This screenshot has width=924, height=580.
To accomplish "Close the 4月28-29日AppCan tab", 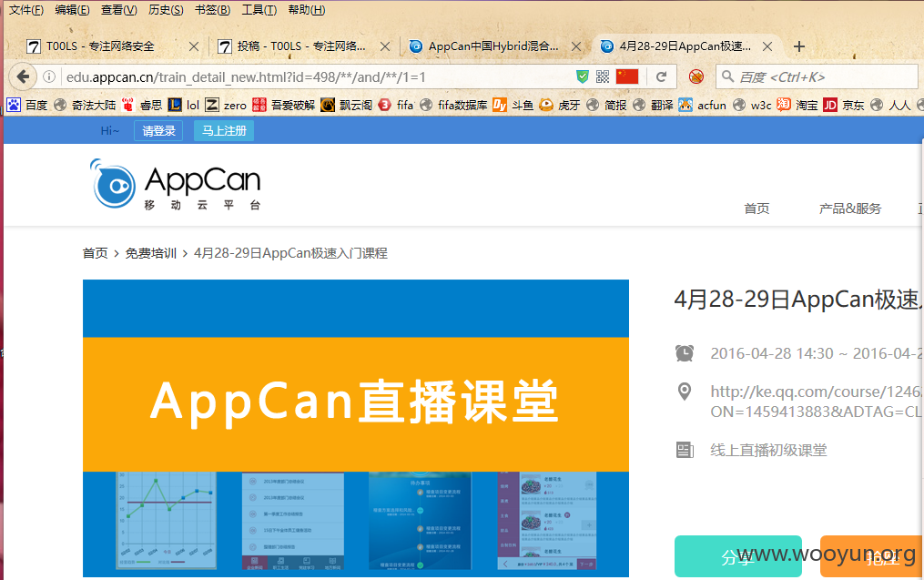I will pyautogui.click(x=767, y=46).
